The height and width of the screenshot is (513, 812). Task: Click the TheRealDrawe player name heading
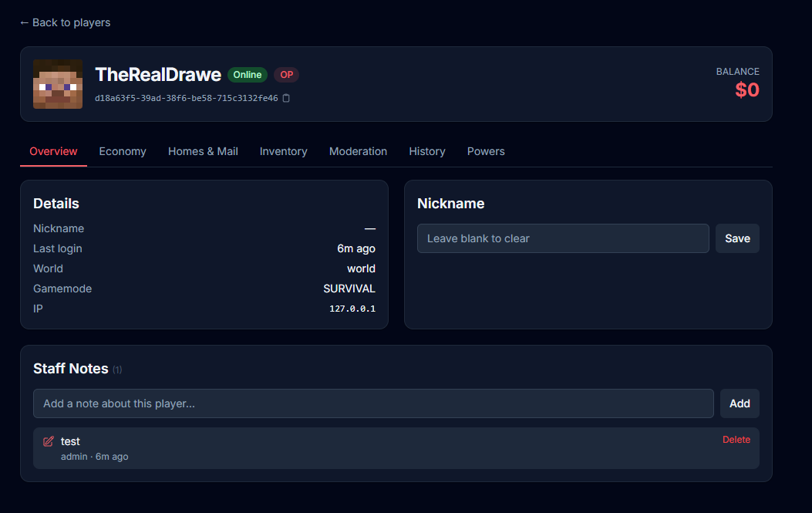click(158, 75)
